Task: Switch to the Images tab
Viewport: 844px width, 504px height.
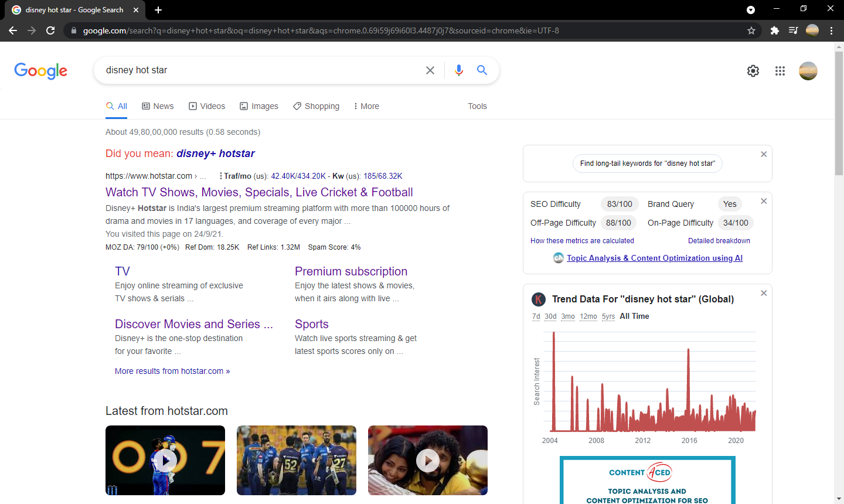Action: click(x=259, y=106)
